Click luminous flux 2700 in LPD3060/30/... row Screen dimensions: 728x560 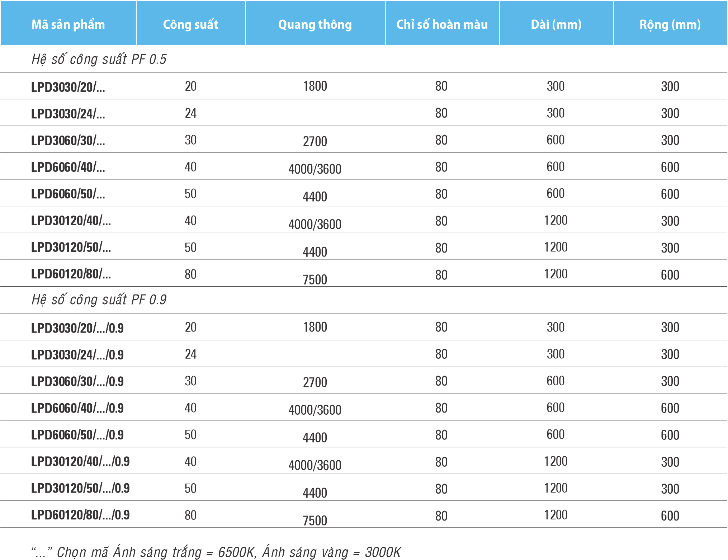pos(315,141)
